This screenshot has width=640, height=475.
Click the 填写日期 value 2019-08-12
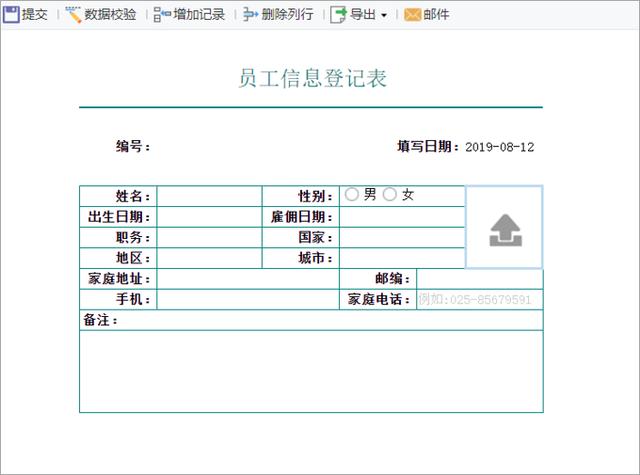(x=500, y=147)
